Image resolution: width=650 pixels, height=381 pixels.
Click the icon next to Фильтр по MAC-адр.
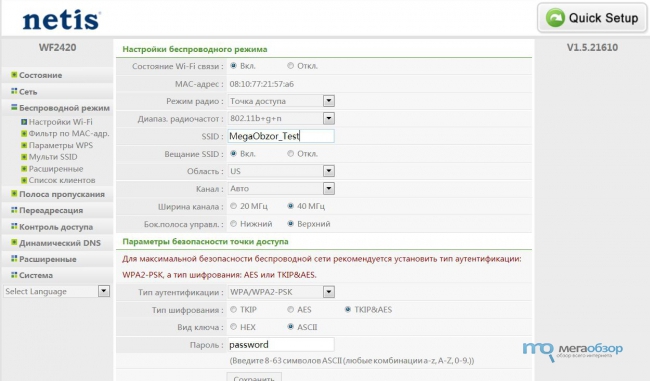coord(24,133)
